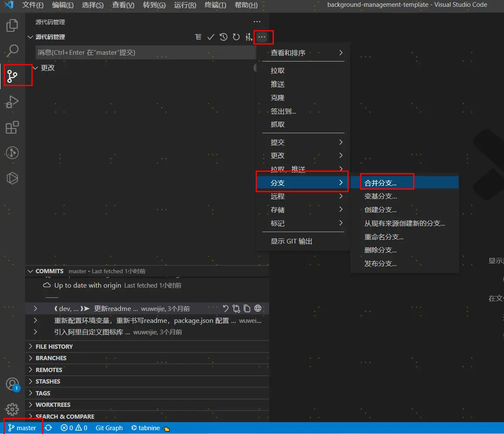Open the Extensions view
Screen dimensions: 504x434
tap(12, 127)
